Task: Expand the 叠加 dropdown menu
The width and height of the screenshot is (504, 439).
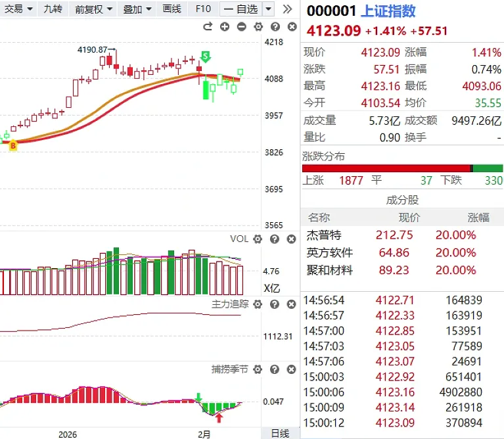Action: 137,9
